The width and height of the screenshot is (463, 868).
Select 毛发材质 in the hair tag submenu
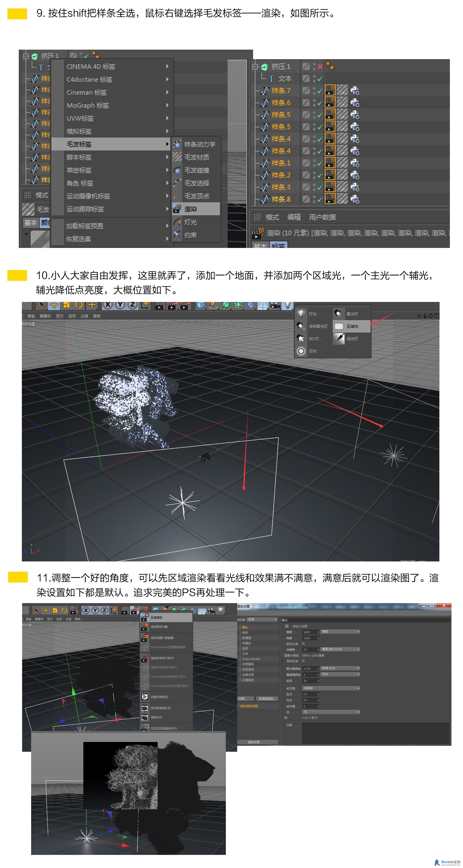coord(196,157)
